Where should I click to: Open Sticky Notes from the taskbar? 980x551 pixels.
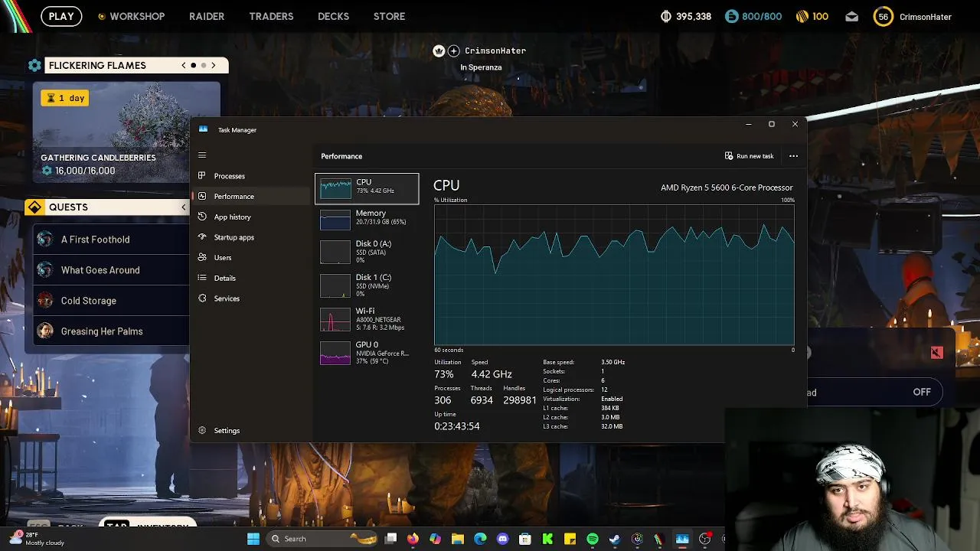click(x=570, y=539)
